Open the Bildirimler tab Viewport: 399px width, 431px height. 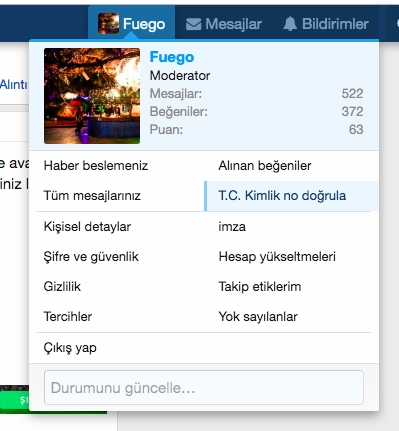pos(326,24)
